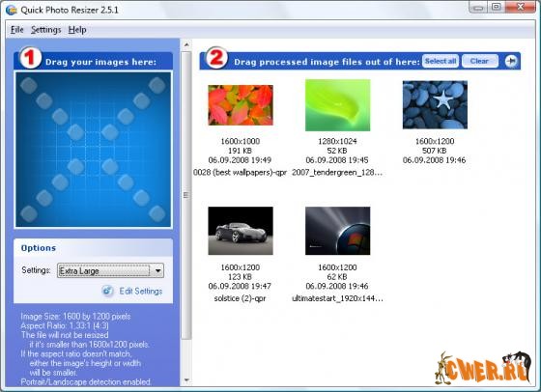This screenshot has height=392, width=541.
Task: Click the Edit Settings link
Action: (141, 291)
